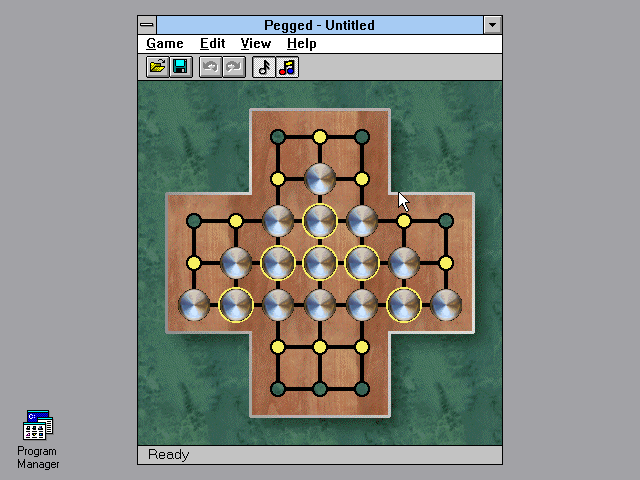640x480 pixels.
Task: Open the View menu
Action: coord(256,43)
